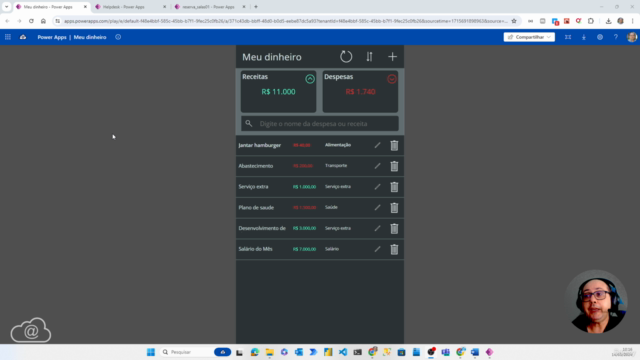
Task: Delete the Jantar hamburger entry
Action: (394, 145)
